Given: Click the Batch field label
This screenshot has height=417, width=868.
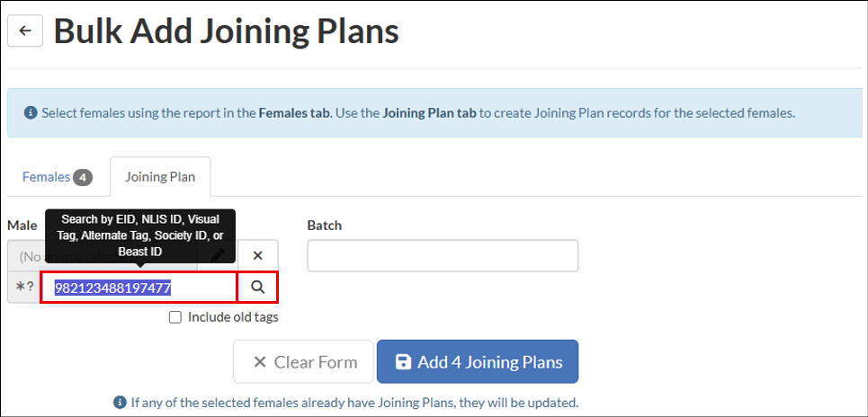Looking at the screenshot, I should 324,225.
